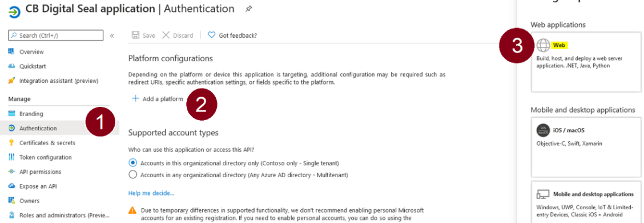Open Roles and administrators (Preview)
This screenshot has width=644, height=223.
[65, 215]
